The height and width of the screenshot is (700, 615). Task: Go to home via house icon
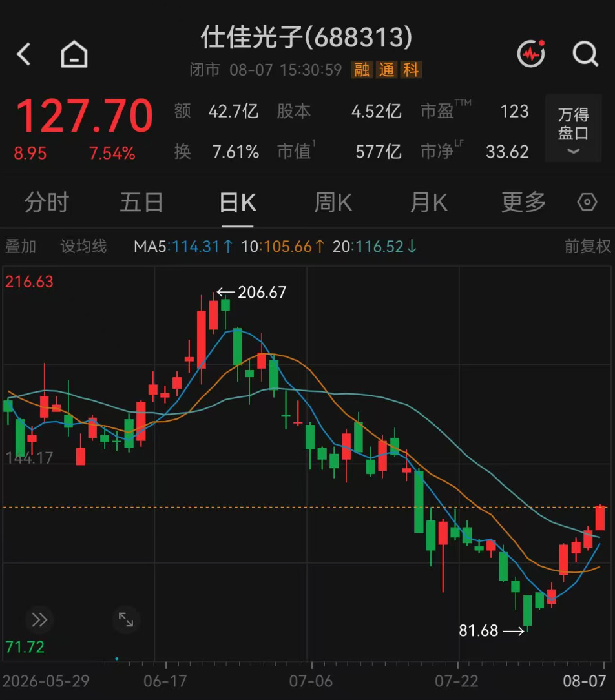pyautogui.click(x=74, y=54)
